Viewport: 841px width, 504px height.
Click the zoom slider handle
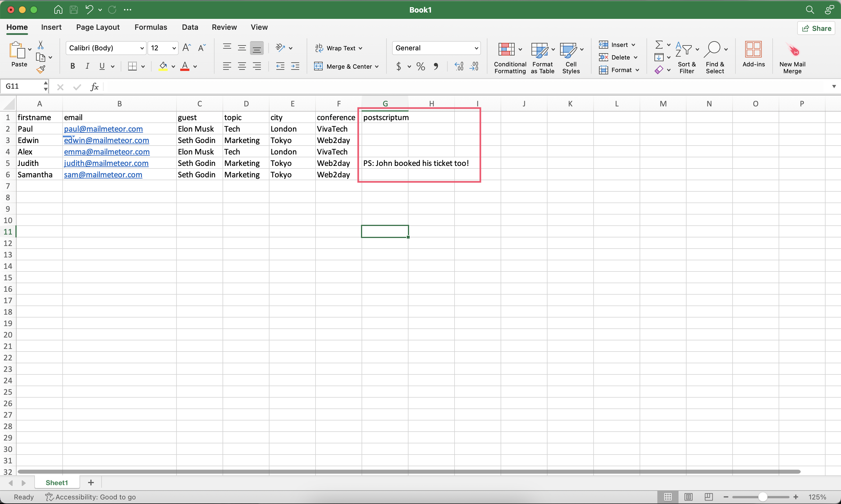763,497
